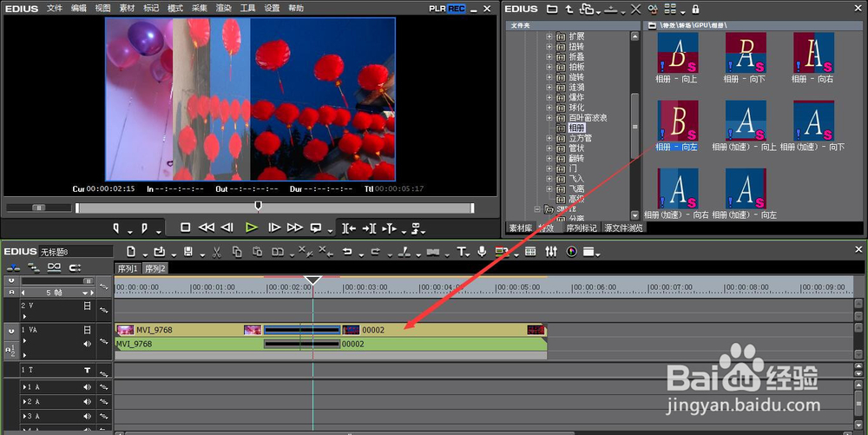Click the Ripple Delete icon
Viewport: 868px width, 435px height.
[326, 252]
